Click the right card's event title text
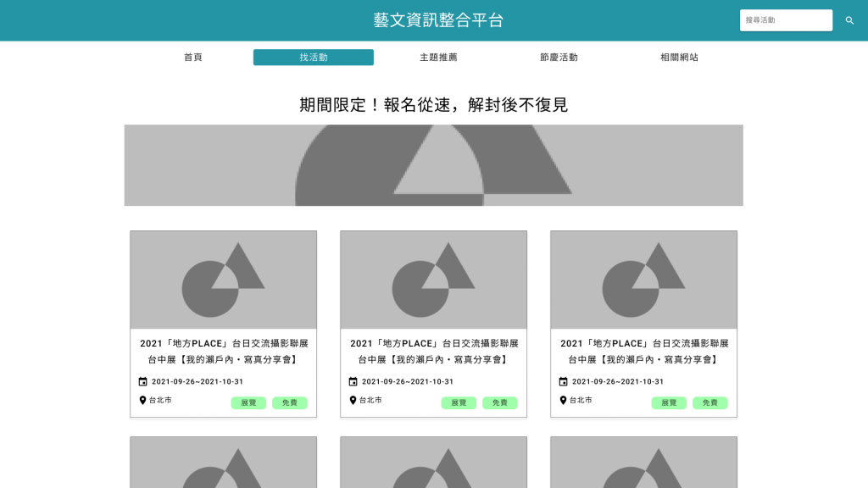The image size is (868, 488). tap(644, 352)
